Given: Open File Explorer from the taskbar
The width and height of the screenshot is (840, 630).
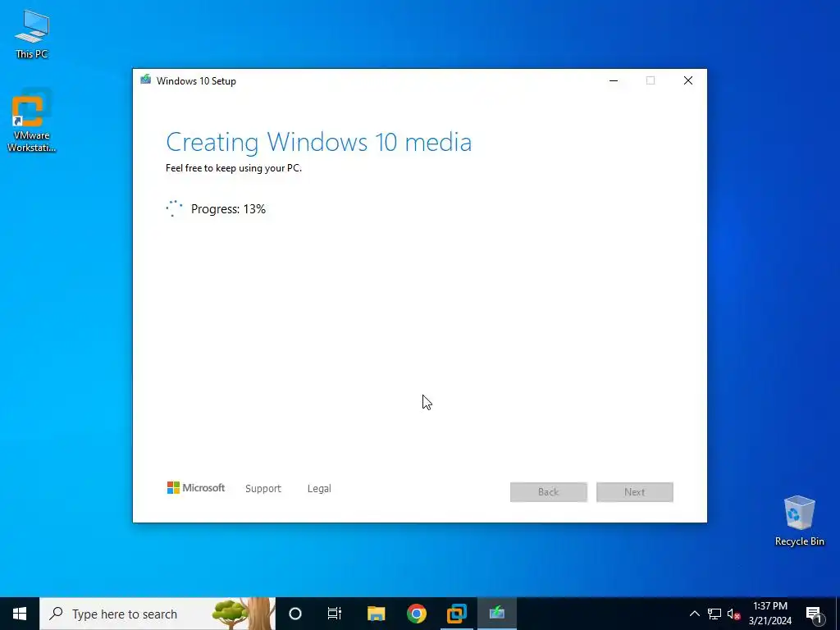Looking at the screenshot, I should click(376, 614).
